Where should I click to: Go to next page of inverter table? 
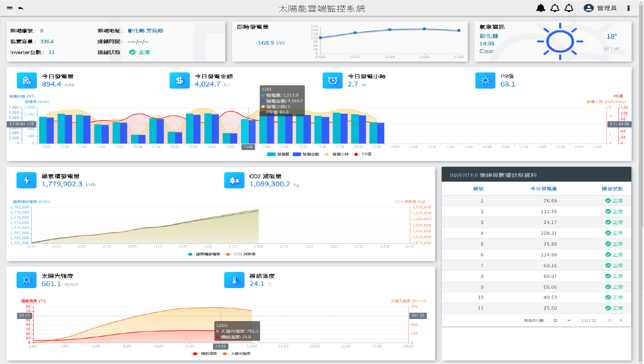621,320
